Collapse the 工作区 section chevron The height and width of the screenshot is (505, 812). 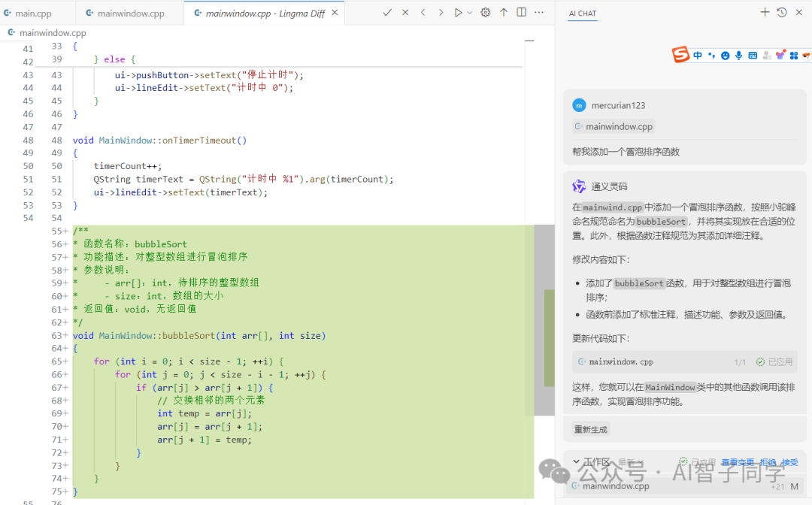point(577,461)
